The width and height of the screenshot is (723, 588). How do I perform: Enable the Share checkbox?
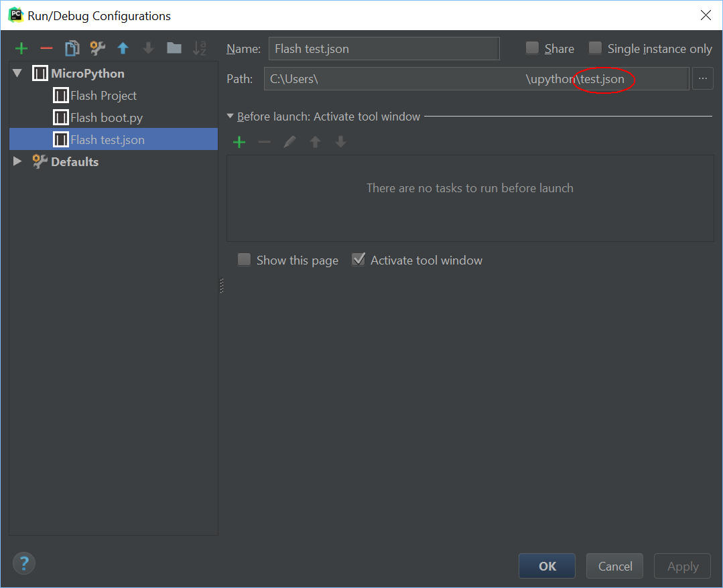[x=532, y=48]
